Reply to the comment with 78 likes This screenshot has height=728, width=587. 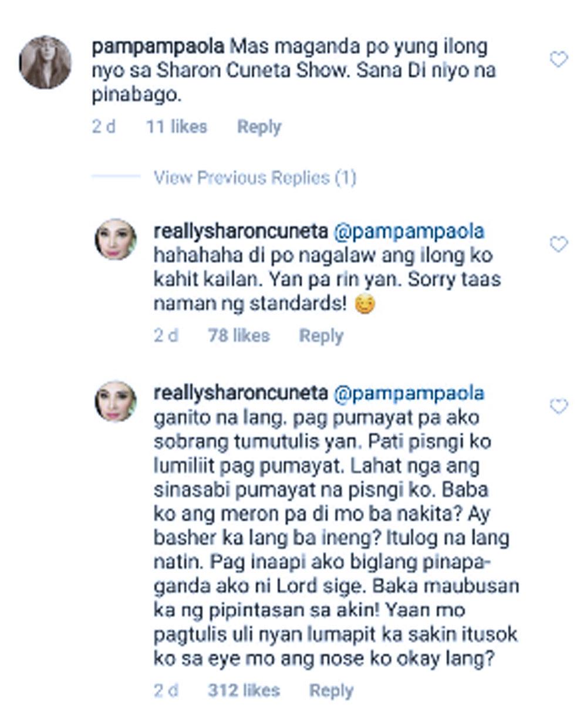321,336
